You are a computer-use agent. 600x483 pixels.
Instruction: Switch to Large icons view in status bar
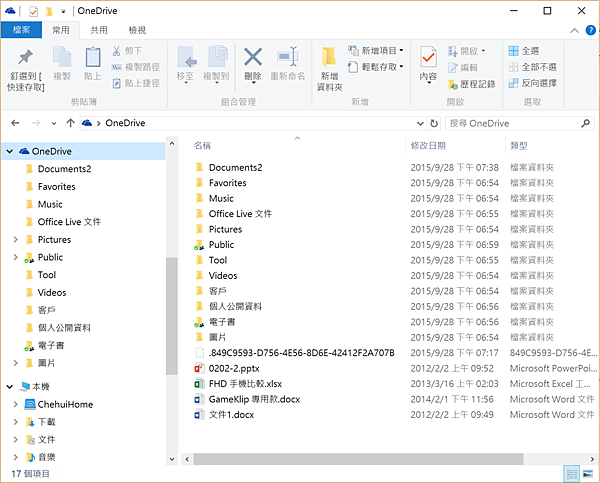coord(588,474)
